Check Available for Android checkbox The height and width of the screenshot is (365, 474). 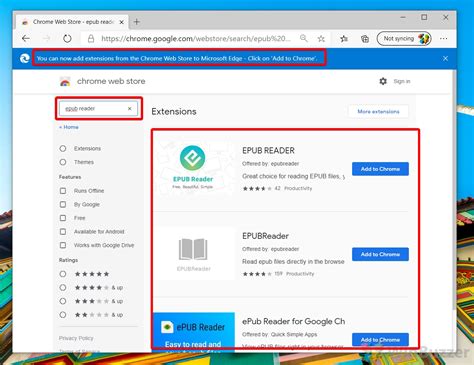click(x=63, y=232)
